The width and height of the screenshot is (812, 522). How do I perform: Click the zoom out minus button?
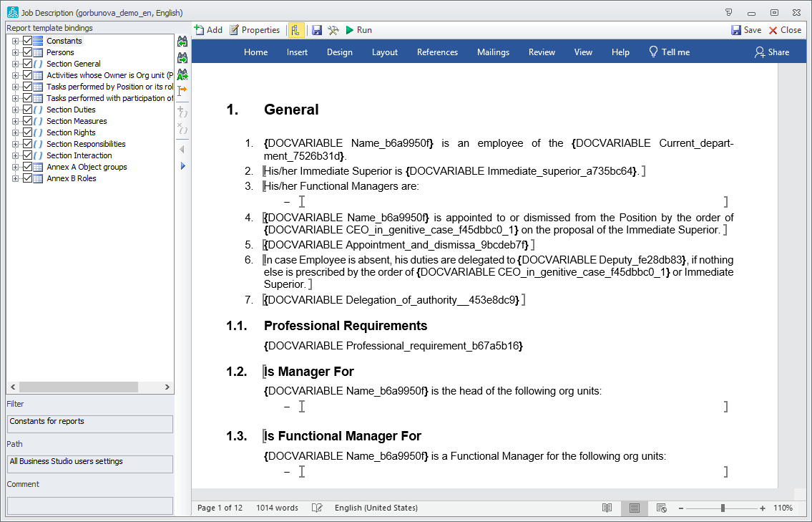click(681, 508)
